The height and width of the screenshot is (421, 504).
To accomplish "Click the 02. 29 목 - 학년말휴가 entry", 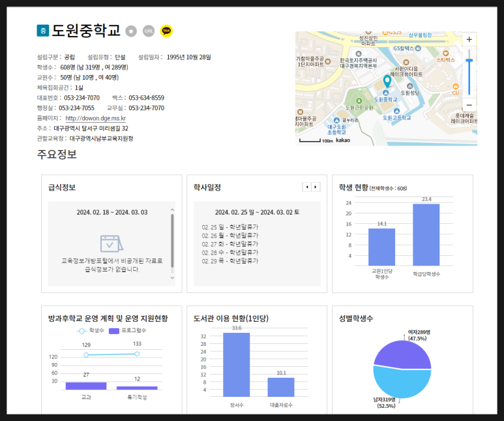I will click(230, 261).
